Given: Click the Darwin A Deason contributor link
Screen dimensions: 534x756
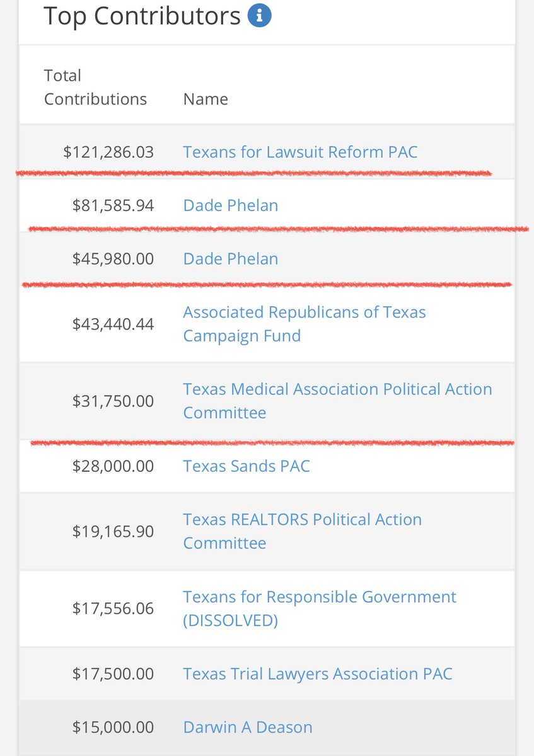Looking at the screenshot, I should [248, 727].
